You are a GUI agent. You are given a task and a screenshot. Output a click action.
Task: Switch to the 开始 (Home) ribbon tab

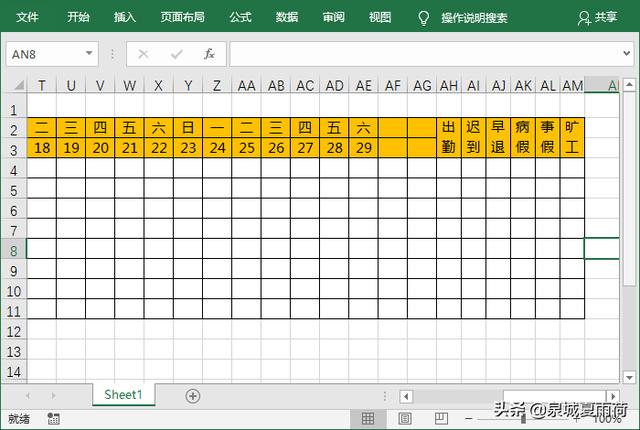(x=78, y=17)
